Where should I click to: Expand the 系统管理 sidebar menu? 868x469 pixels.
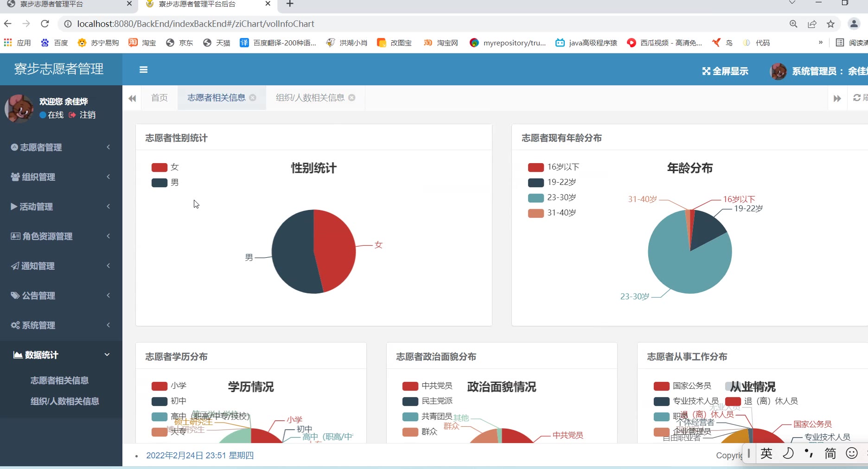(x=61, y=325)
